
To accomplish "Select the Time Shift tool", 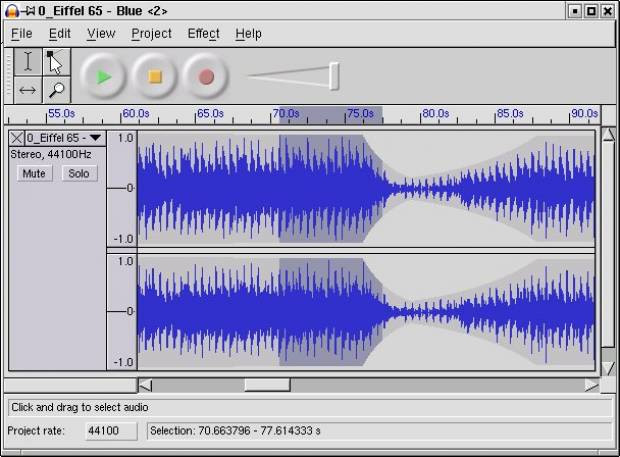I will click(28, 90).
